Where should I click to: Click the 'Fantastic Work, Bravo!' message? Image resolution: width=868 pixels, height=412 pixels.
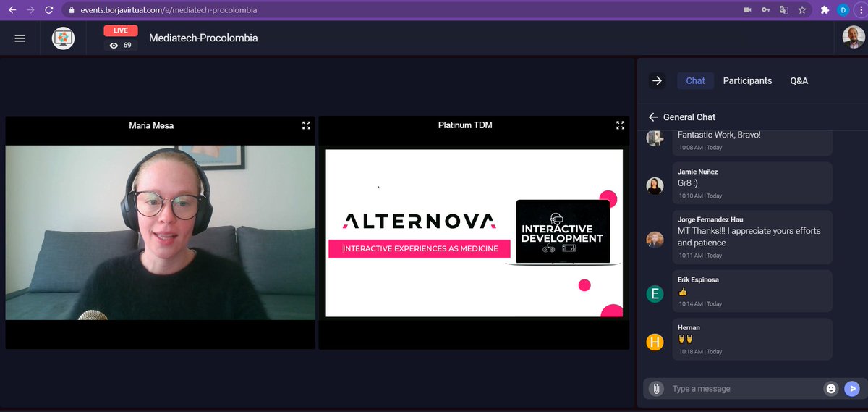(719, 135)
